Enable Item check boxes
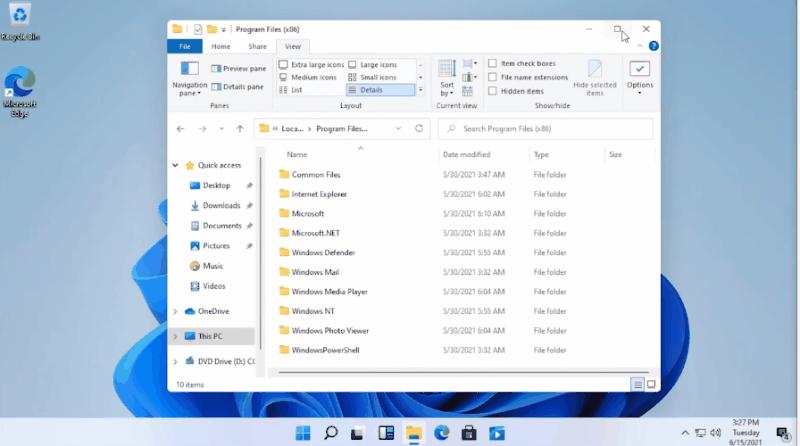Viewport: 800px width, 446px height. (x=493, y=64)
